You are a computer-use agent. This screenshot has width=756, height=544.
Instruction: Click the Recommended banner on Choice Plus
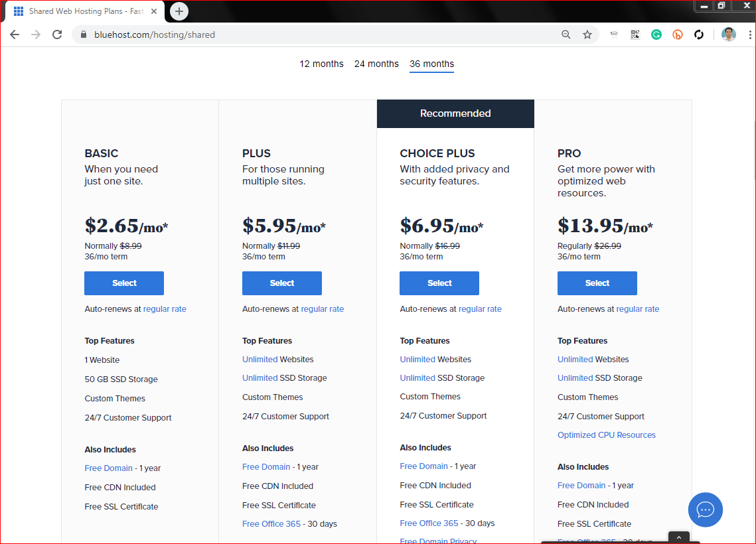point(455,113)
